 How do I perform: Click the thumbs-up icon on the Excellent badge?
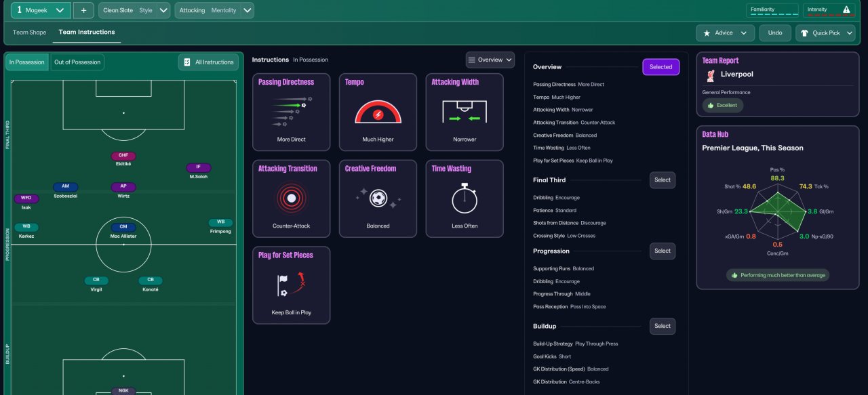pyautogui.click(x=710, y=106)
